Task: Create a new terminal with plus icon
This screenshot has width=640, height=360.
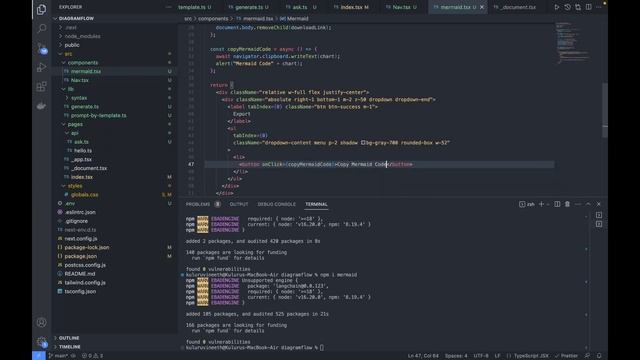Action: pos(542,204)
